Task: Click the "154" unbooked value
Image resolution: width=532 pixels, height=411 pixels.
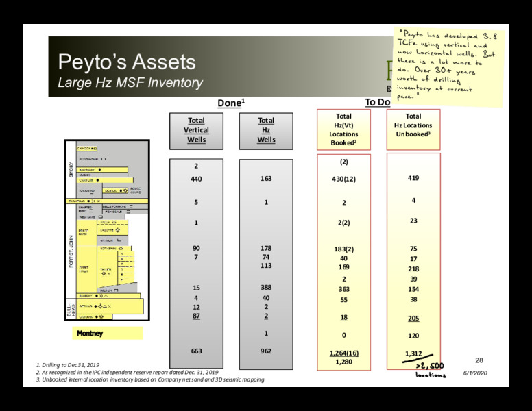Action: pos(413,289)
